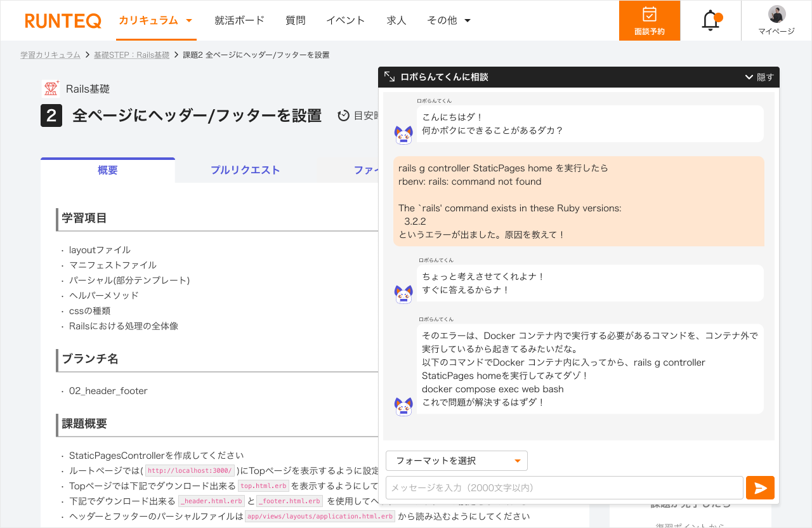Click the _footer.html.erb code label

[290, 501]
